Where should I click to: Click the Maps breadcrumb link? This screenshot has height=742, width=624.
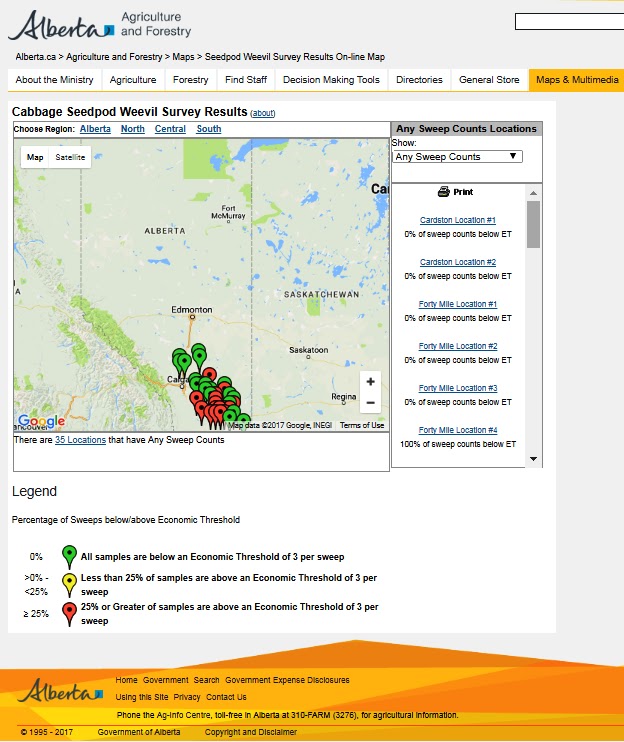[183, 57]
